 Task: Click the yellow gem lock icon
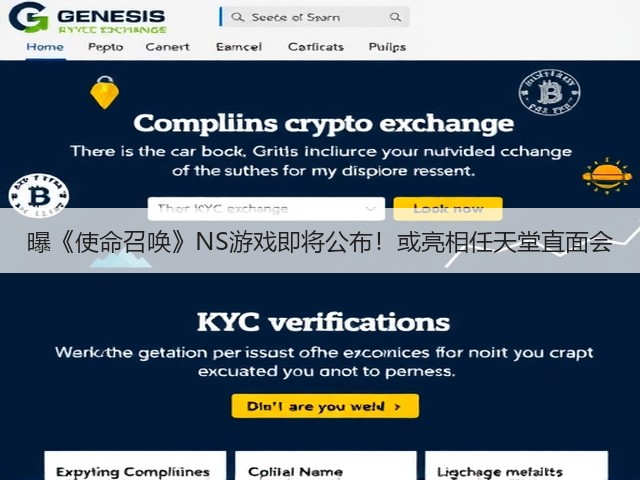point(104,92)
